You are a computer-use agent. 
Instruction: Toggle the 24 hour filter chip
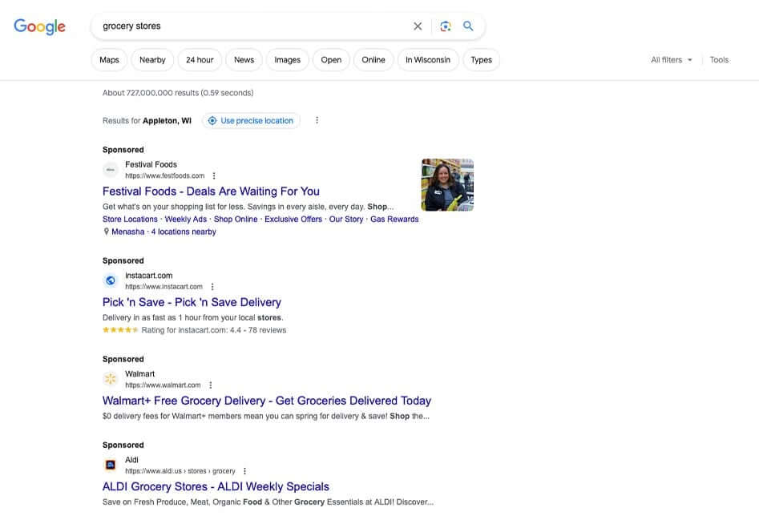pos(200,60)
